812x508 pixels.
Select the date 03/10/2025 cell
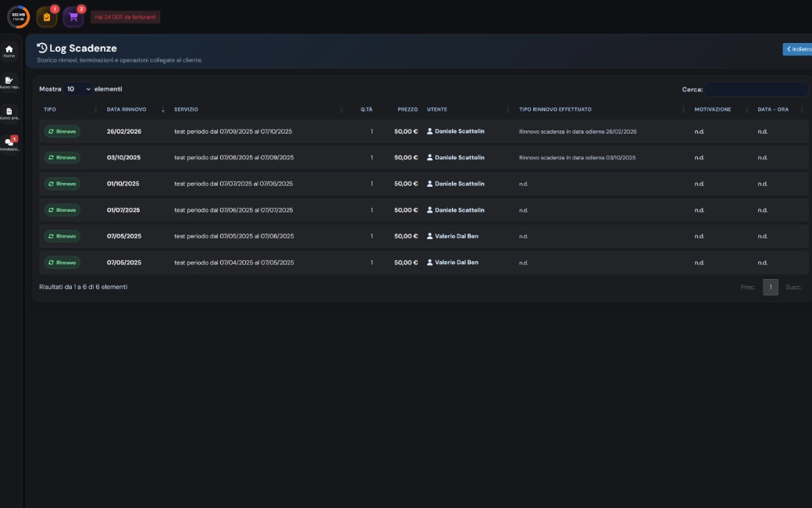[123, 158]
